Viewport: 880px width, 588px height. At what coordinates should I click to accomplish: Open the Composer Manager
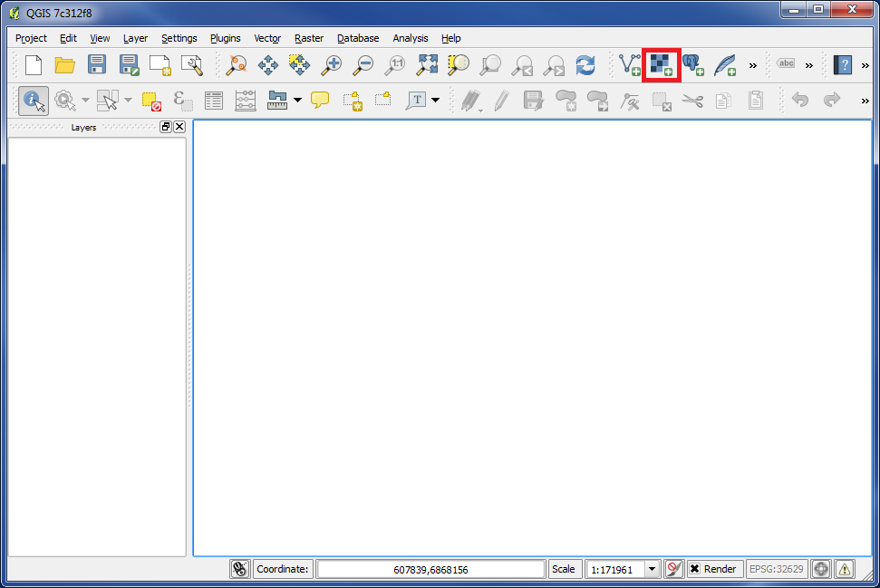click(x=192, y=65)
